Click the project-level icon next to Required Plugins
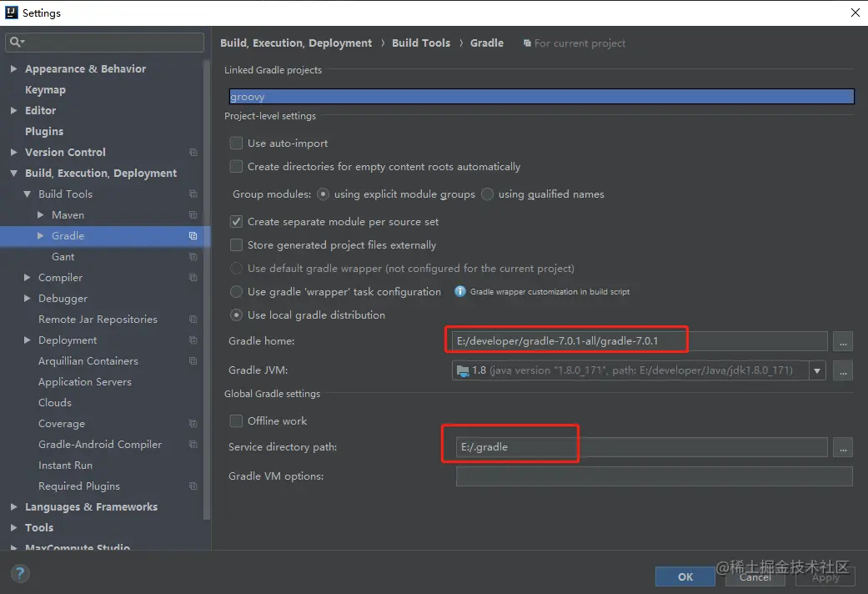The image size is (868, 594). pyautogui.click(x=193, y=486)
